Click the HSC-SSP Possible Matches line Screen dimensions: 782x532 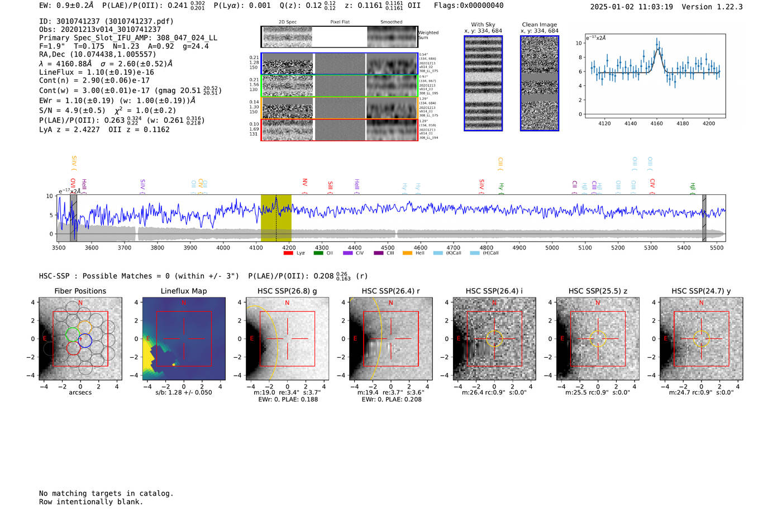tap(203, 276)
